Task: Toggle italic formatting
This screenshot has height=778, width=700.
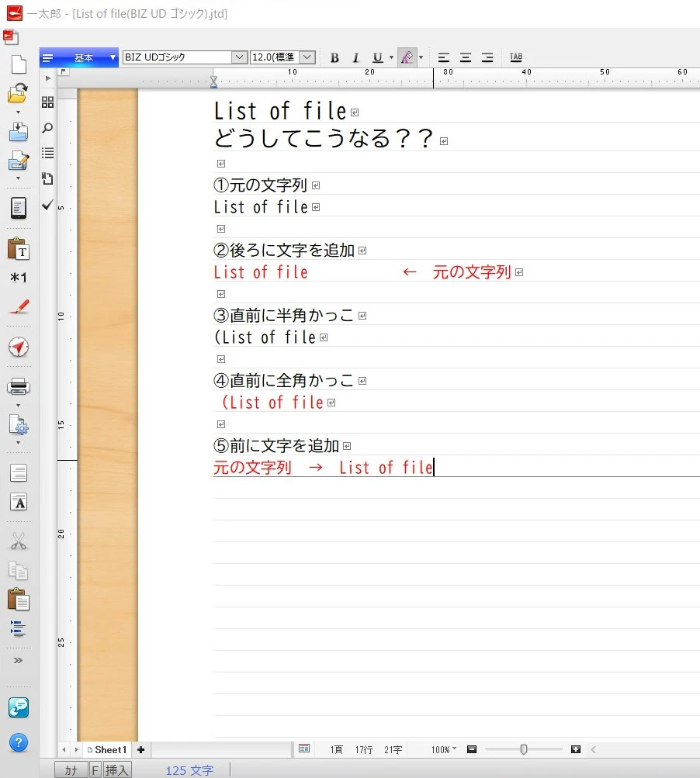Action: (355, 57)
